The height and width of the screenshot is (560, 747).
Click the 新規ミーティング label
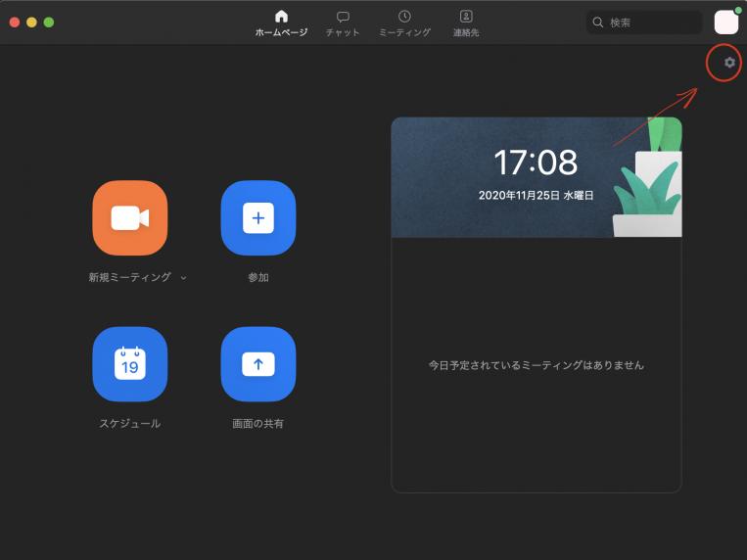coord(129,277)
